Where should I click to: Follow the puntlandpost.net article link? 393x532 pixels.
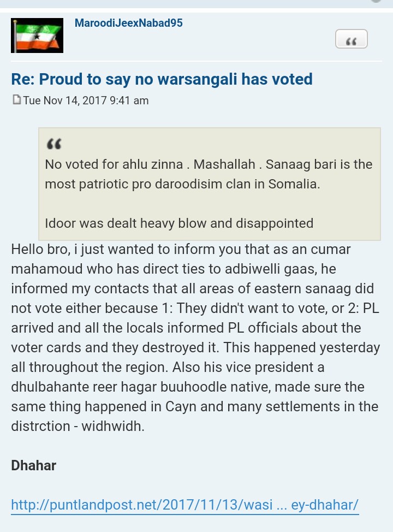coord(185,505)
